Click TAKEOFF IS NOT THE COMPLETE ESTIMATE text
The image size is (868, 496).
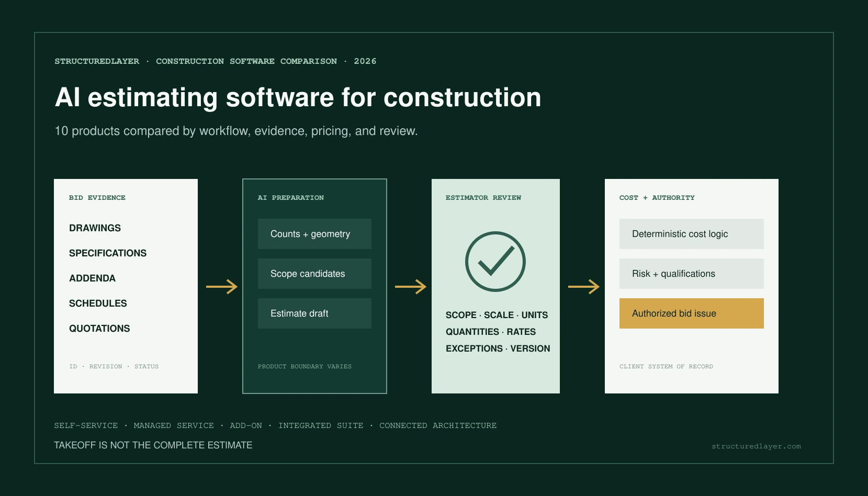pyautogui.click(x=153, y=445)
